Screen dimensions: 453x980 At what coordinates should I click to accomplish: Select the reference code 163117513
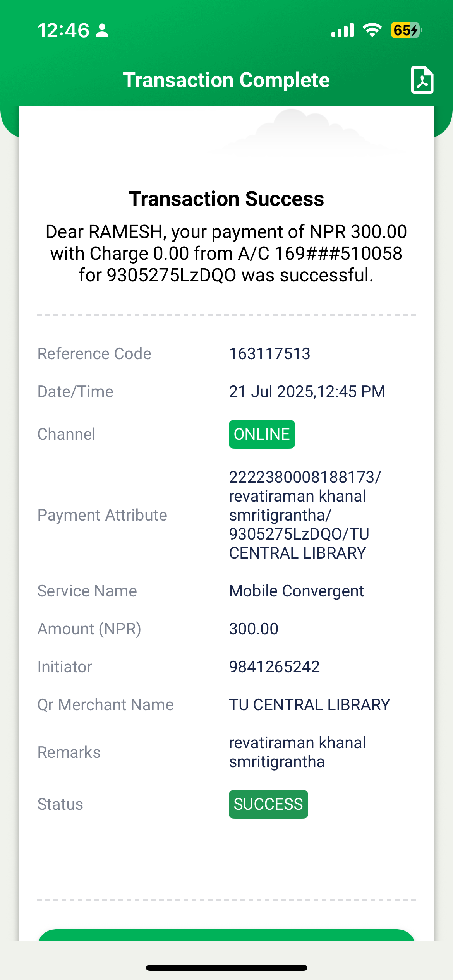(x=269, y=354)
